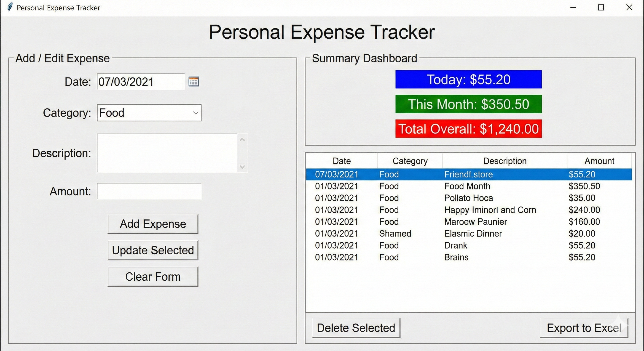This screenshot has width=644, height=351.
Task: Sort by the Date column header
Action: click(341, 161)
